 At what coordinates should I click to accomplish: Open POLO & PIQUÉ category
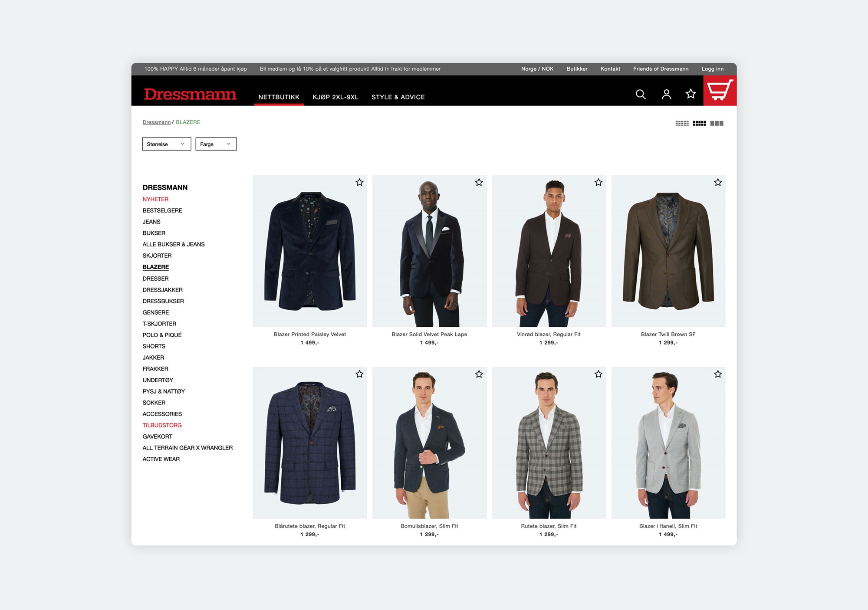pos(162,335)
